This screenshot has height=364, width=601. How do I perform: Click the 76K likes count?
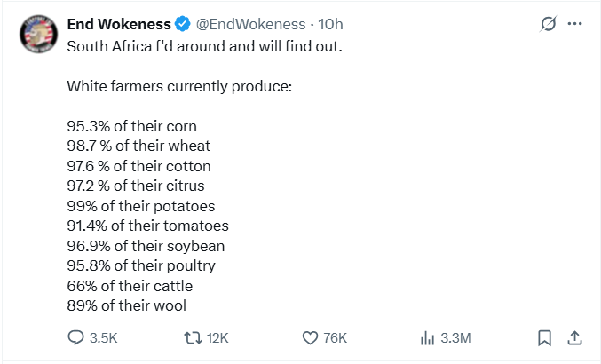[336, 337]
